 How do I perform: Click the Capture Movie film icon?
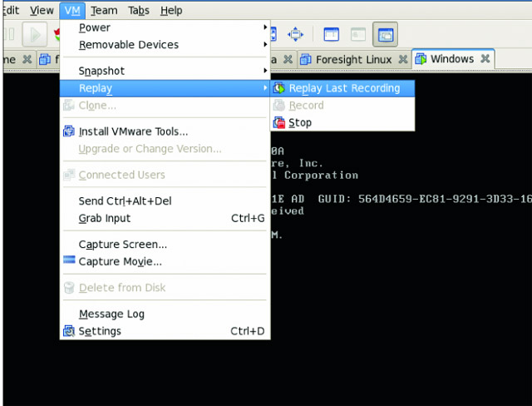(x=69, y=260)
